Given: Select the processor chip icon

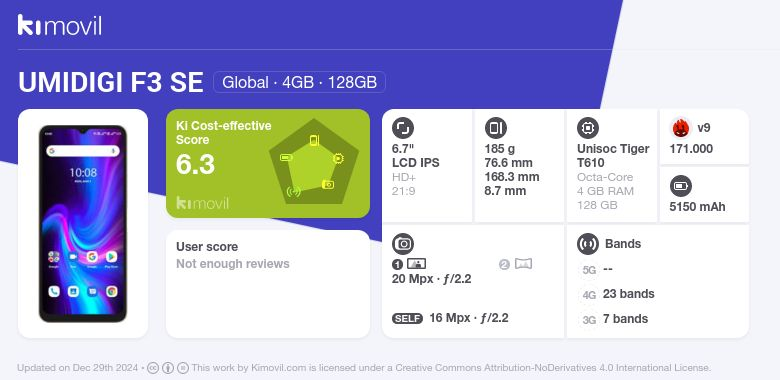Looking at the screenshot, I should [588, 128].
